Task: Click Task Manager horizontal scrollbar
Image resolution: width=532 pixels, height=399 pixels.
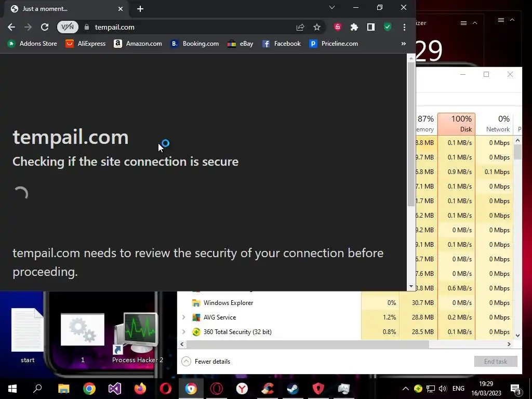Action: tap(308, 344)
